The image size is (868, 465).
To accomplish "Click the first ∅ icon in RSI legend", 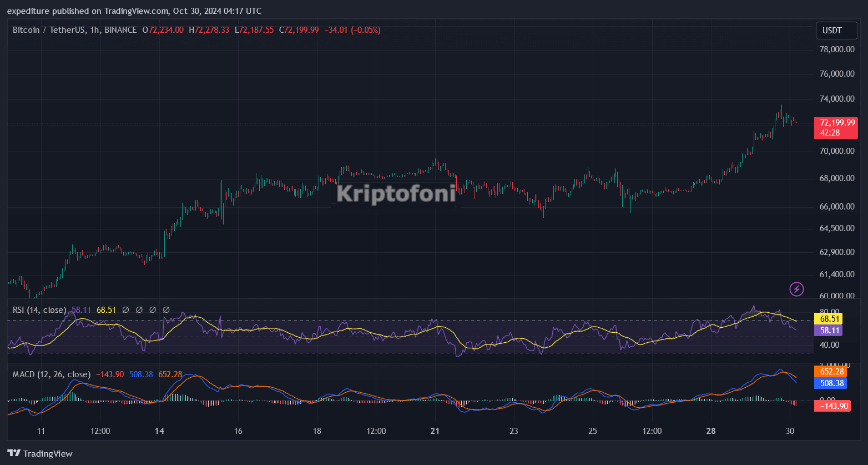I will (125, 309).
